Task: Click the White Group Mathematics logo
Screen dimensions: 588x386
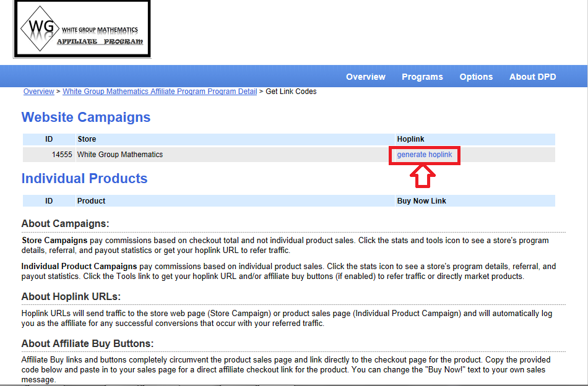Action: click(x=82, y=29)
